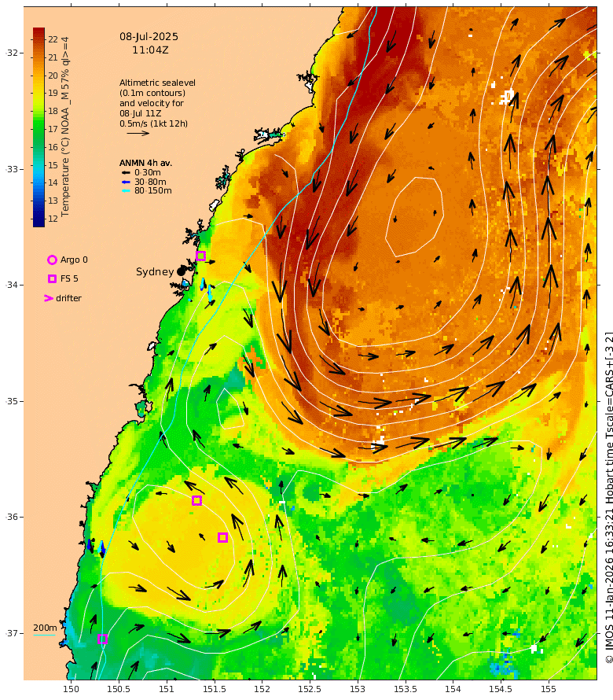The image size is (613, 700).
Task: Click the '30-80m' depth legend label
Action: pos(150,182)
